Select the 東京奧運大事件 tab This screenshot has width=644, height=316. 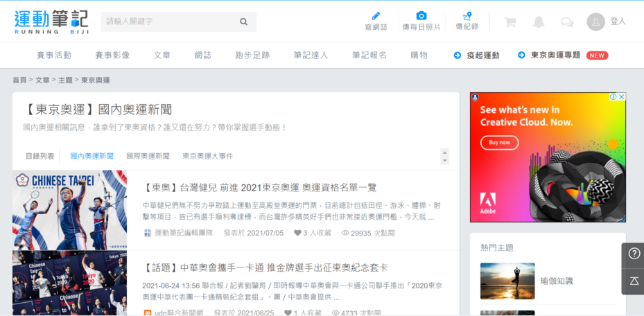[x=208, y=157]
